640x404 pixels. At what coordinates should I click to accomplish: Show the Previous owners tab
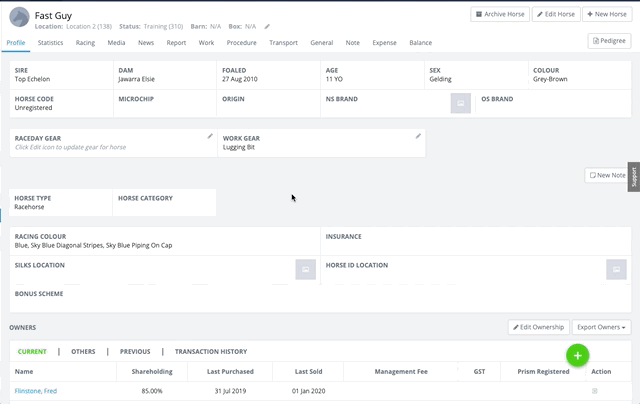click(x=135, y=352)
